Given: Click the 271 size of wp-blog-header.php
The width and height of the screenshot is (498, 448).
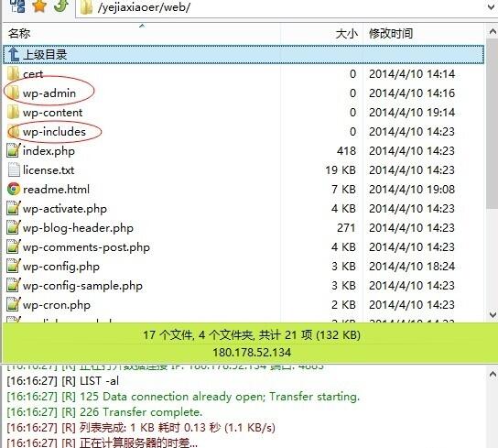Looking at the screenshot, I should [347, 227].
